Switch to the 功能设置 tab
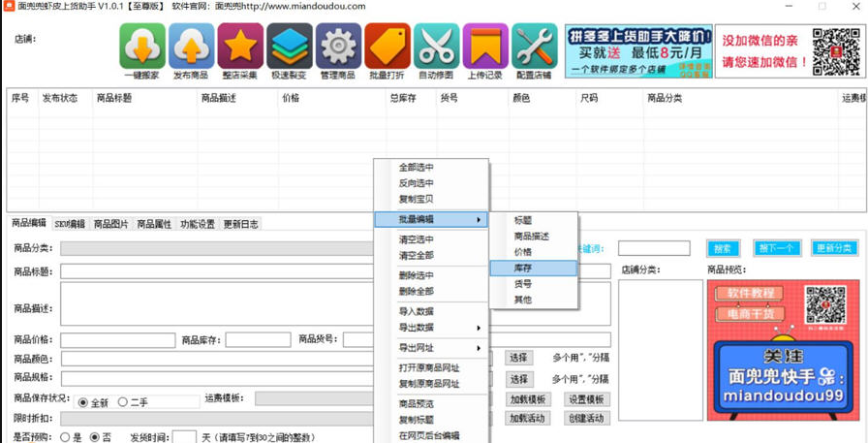This screenshot has height=443, width=868. 198,224
